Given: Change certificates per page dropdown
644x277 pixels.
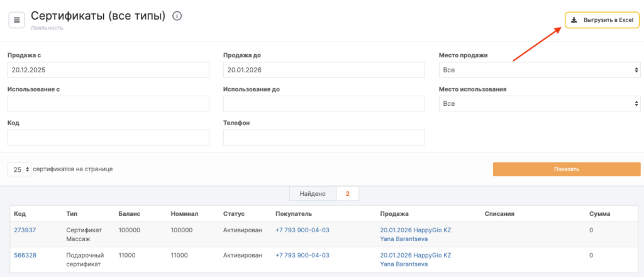Looking at the screenshot, I should 19,169.
